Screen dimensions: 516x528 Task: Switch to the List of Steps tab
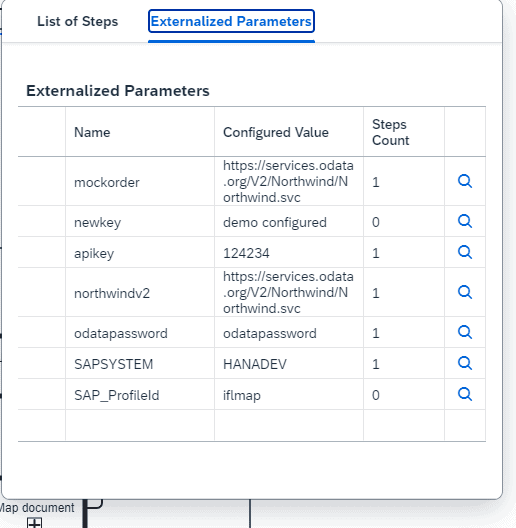pos(77,22)
